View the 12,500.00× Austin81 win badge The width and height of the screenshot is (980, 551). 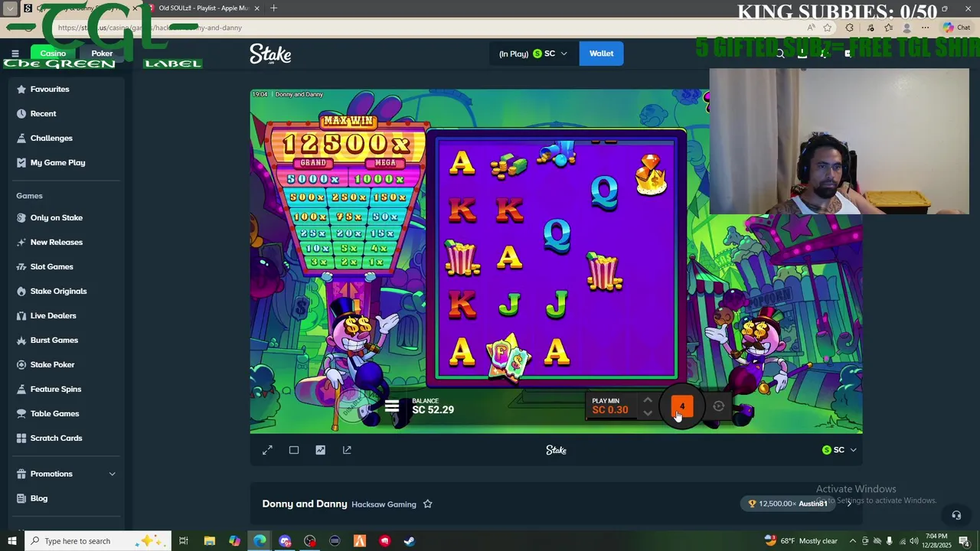[788, 504]
